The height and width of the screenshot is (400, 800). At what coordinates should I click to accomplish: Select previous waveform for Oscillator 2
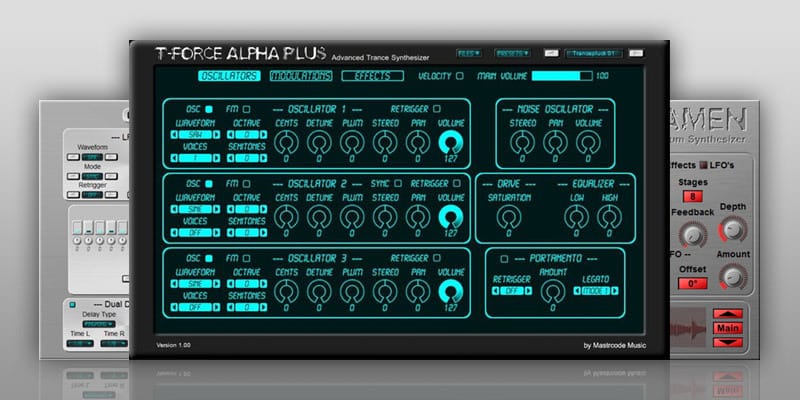click(174, 209)
